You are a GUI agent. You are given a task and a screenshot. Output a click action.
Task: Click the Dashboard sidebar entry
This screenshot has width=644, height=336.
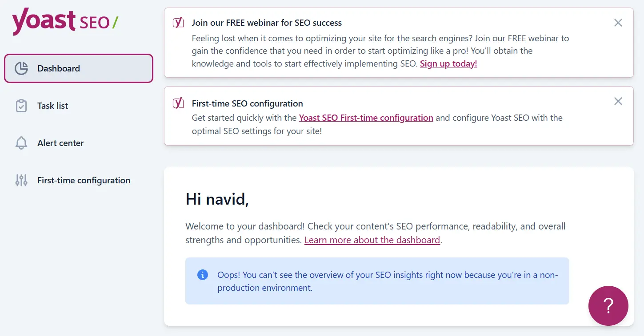[59, 68]
